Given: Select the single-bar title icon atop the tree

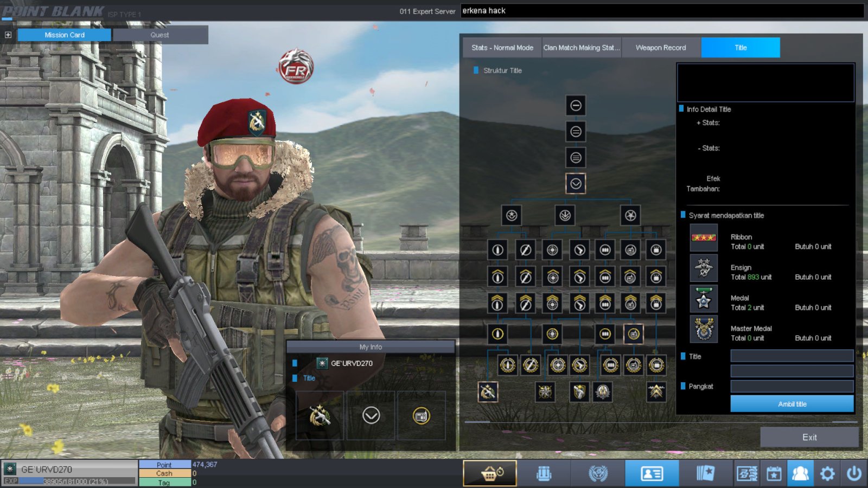Looking at the screenshot, I should coord(576,105).
